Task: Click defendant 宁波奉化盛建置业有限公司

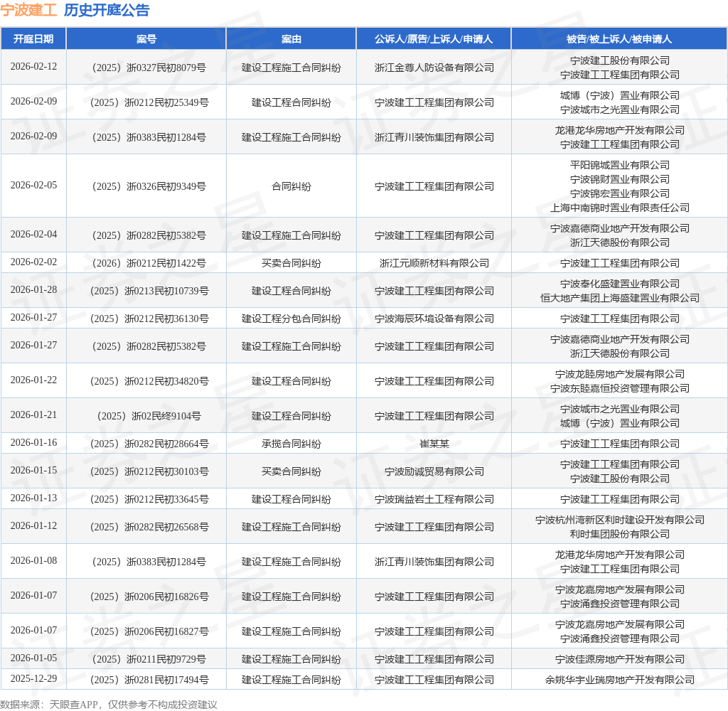Action: pyautogui.click(x=620, y=284)
